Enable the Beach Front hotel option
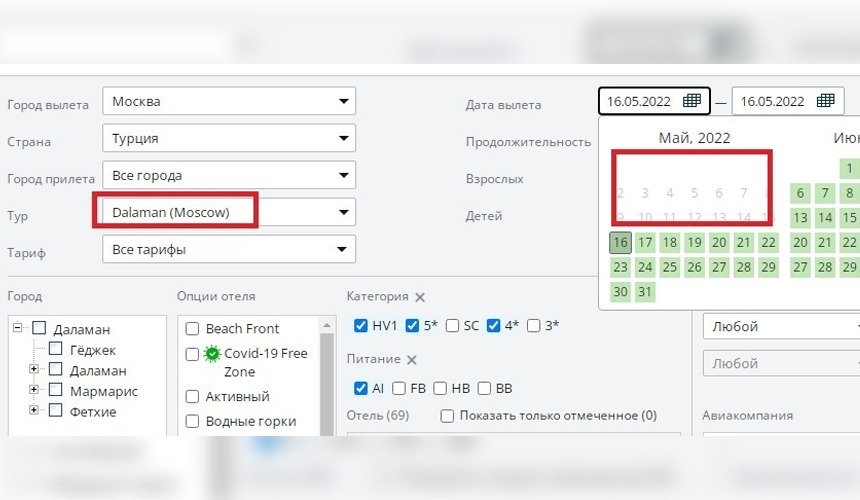 tap(192, 329)
